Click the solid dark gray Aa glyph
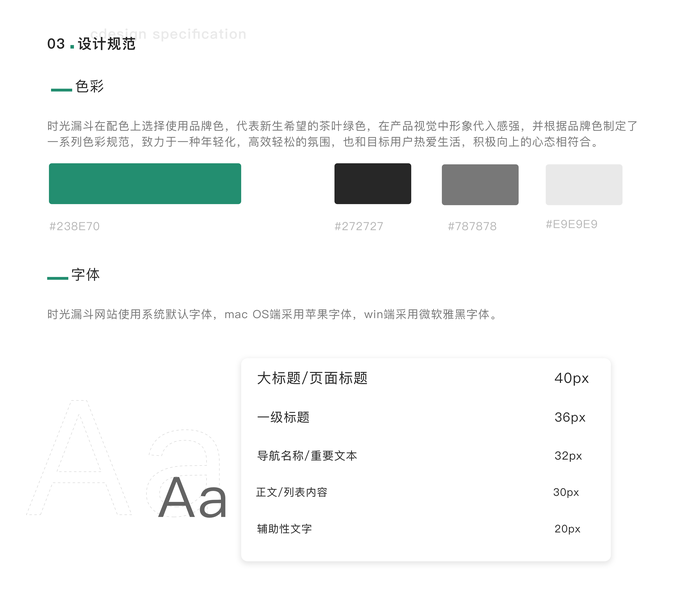Viewport: 676px width, 600px height. (192, 497)
